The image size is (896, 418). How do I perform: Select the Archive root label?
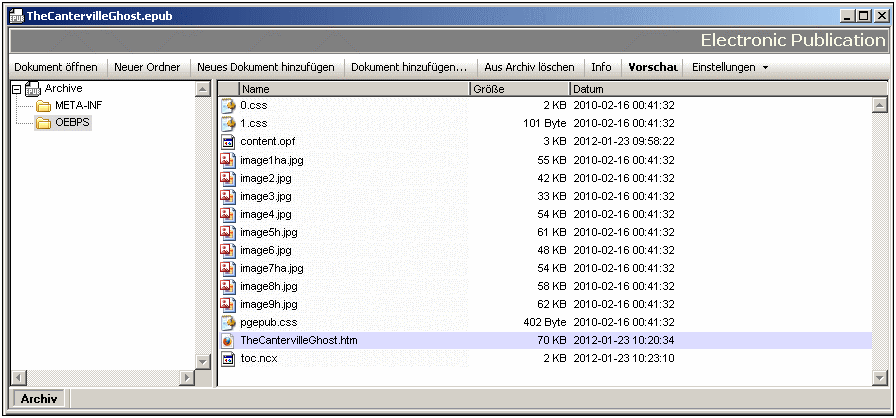coord(63,89)
